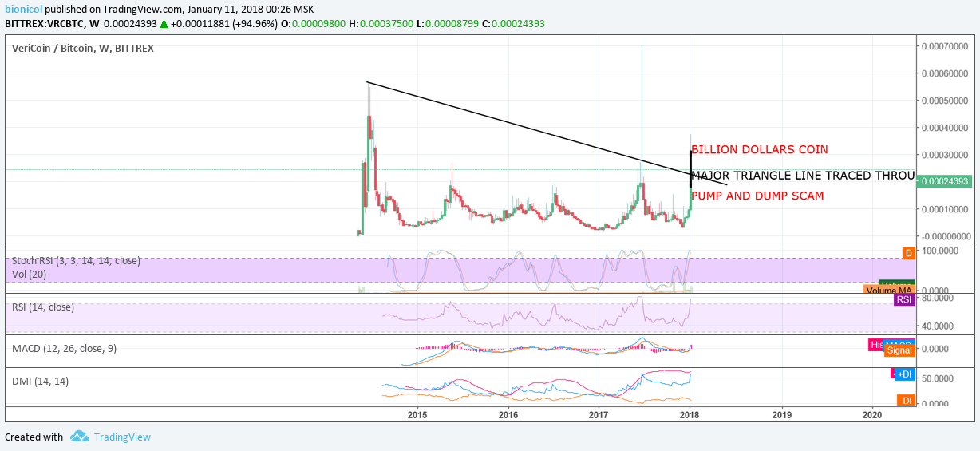Select the C:0.00024393 close value

point(513,23)
